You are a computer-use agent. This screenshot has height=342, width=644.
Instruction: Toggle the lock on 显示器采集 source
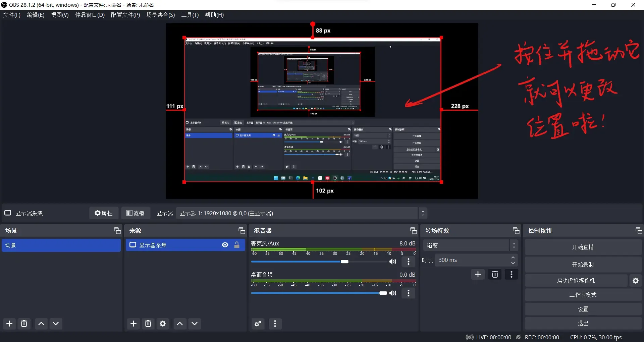pos(237,245)
